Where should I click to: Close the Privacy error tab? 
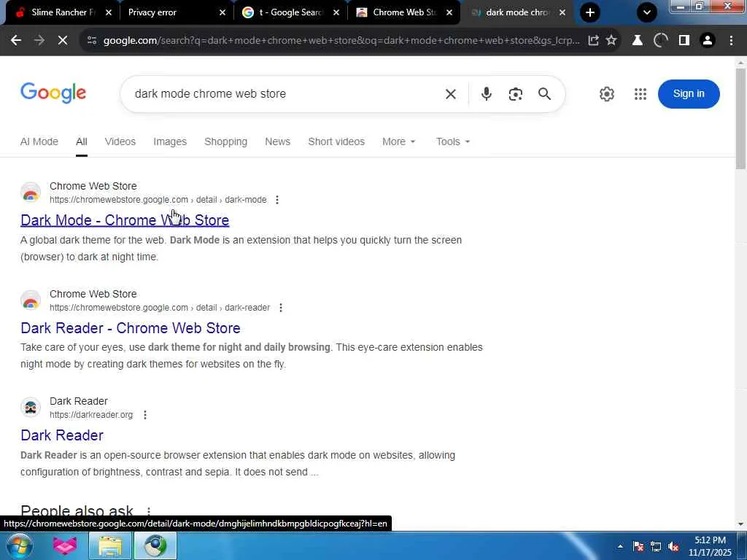(x=222, y=12)
